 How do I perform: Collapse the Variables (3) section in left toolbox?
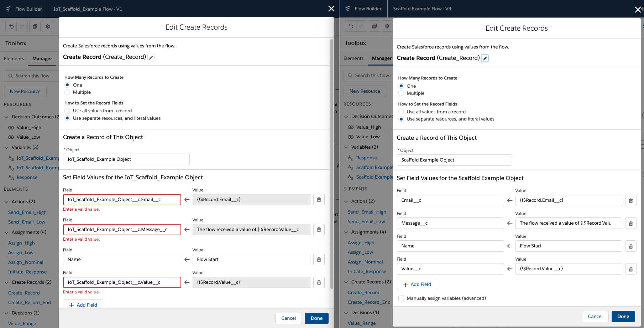tap(6, 148)
